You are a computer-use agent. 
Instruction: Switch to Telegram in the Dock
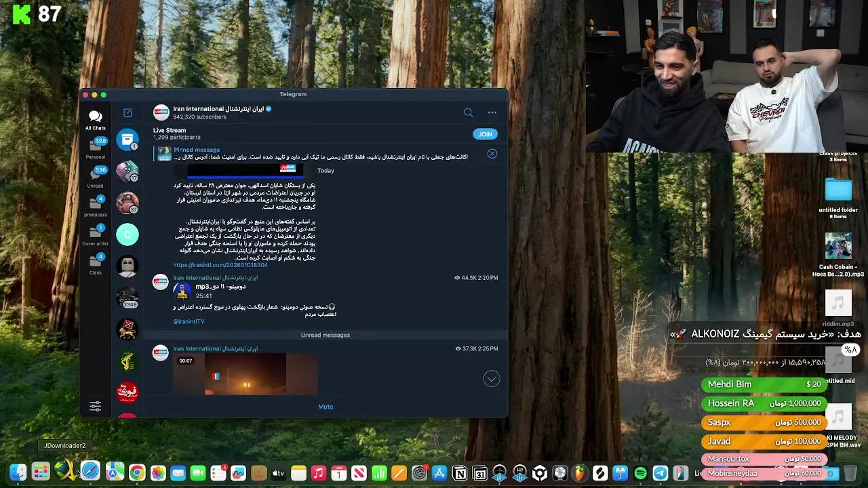(660, 472)
